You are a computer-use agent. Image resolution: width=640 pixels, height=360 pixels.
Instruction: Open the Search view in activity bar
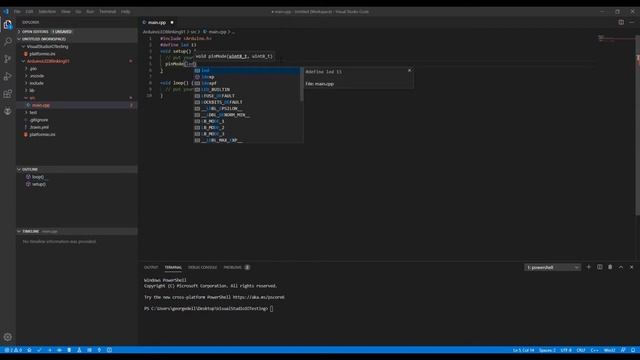point(8,42)
